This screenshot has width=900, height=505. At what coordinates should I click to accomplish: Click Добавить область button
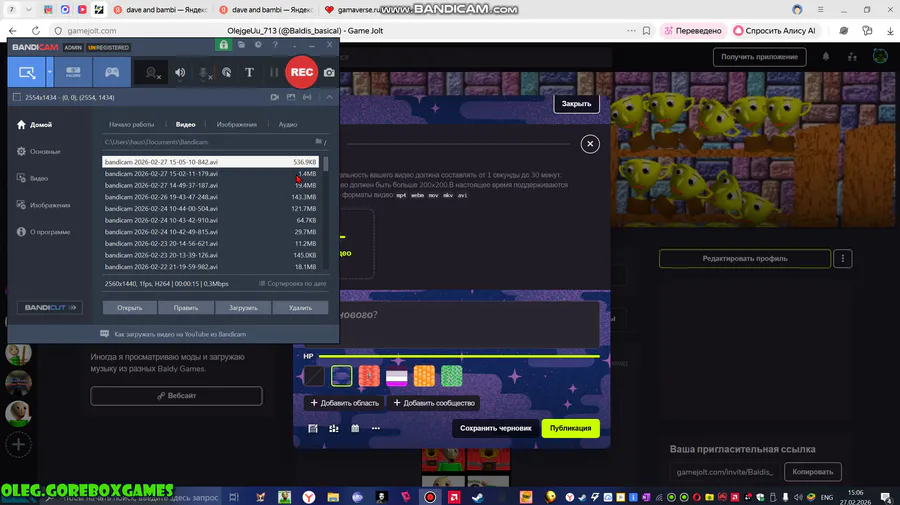344,403
